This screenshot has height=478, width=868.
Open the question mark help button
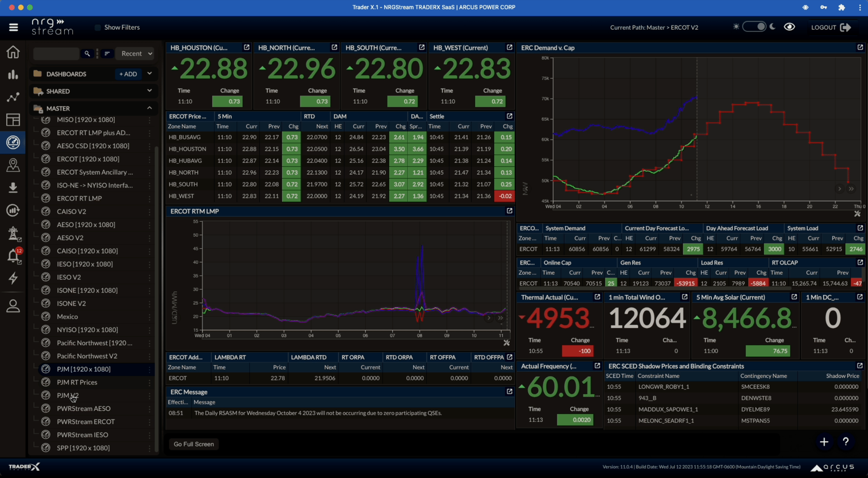pos(845,442)
